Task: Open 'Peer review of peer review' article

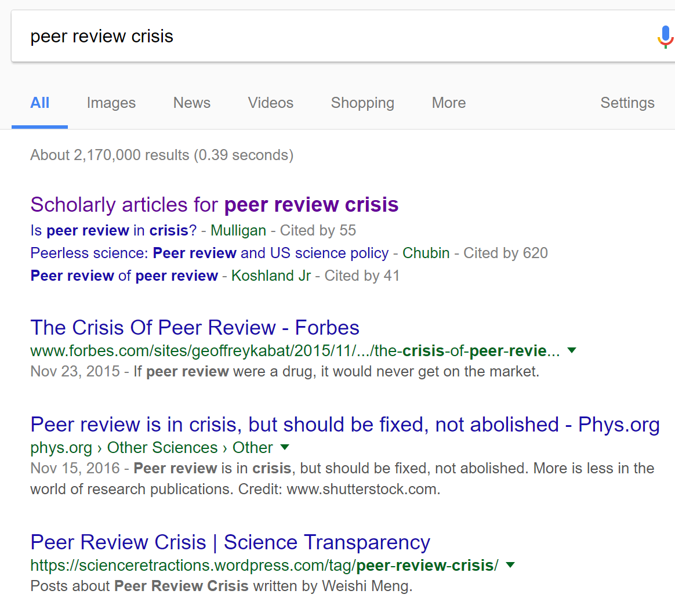Action: tap(124, 276)
